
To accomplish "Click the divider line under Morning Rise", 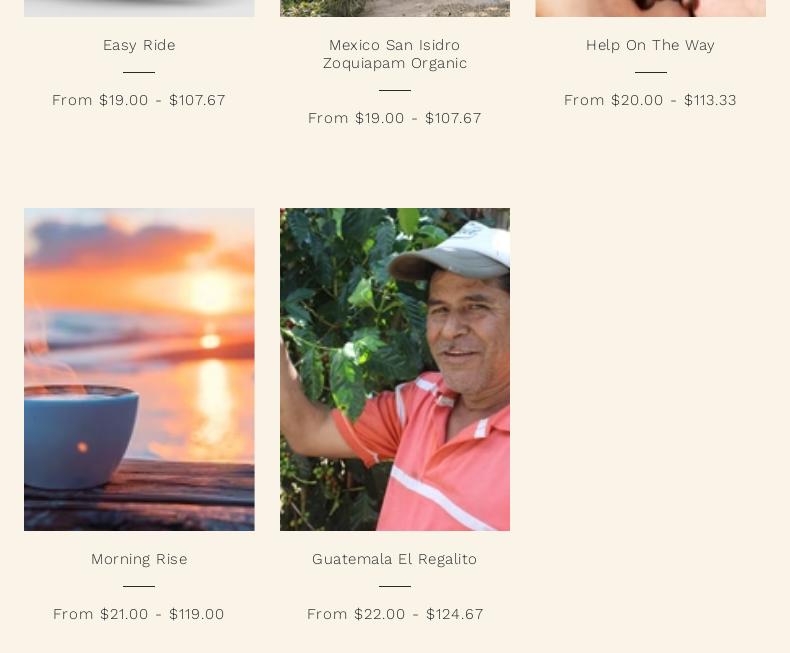I will pyautogui.click(x=139, y=586).
